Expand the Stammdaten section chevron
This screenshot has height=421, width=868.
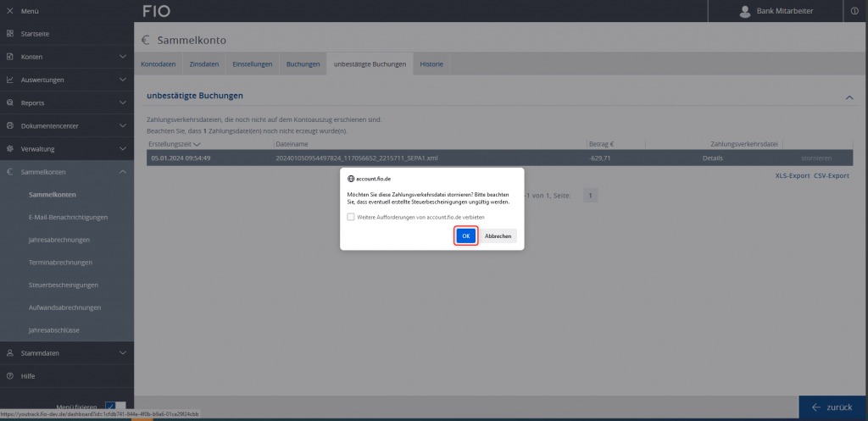point(123,352)
